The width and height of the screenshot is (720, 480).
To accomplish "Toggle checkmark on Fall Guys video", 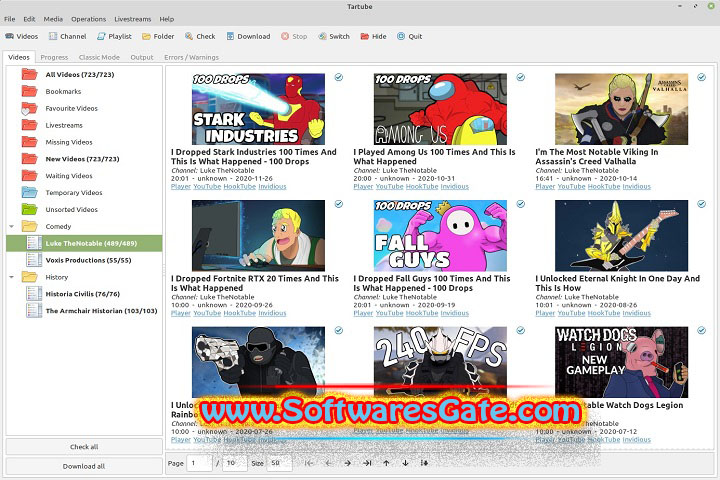I will [521, 204].
